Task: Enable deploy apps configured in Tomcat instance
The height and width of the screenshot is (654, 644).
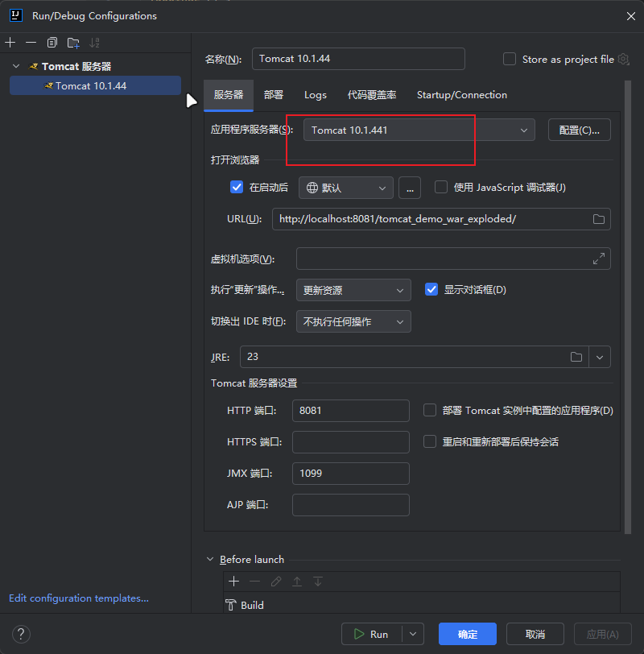Action: coord(430,411)
